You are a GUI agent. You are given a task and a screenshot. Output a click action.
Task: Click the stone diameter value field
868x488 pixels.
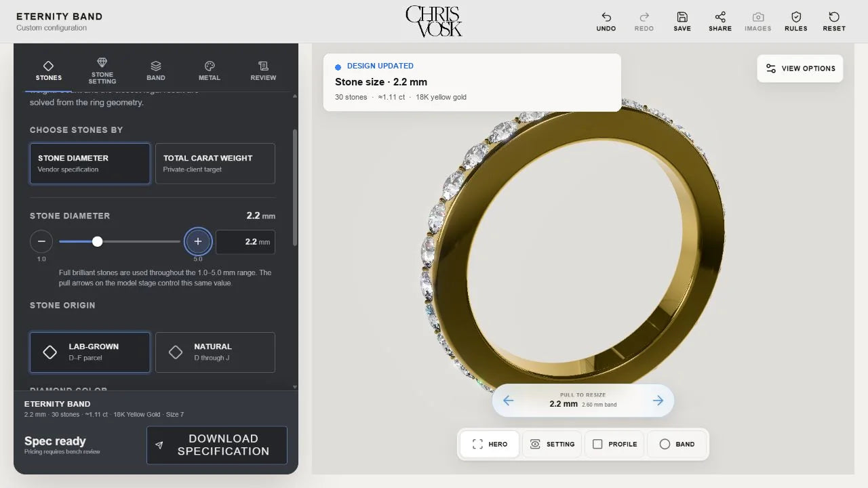click(x=245, y=242)
